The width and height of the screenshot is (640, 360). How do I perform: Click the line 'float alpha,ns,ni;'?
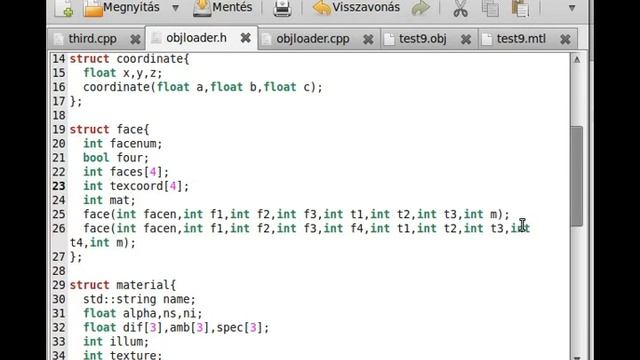[143, 313]
